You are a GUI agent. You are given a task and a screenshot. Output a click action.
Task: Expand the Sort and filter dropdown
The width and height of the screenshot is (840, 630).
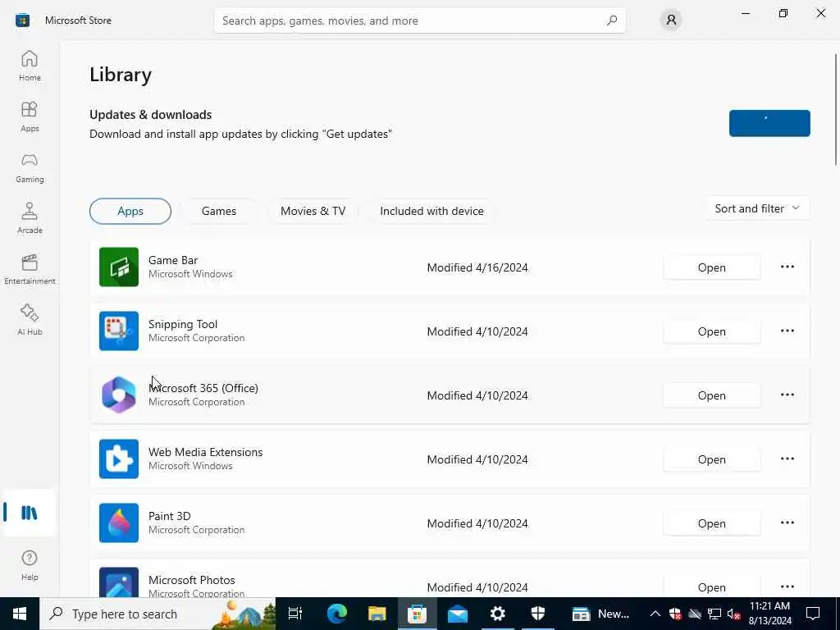point(757,208)
